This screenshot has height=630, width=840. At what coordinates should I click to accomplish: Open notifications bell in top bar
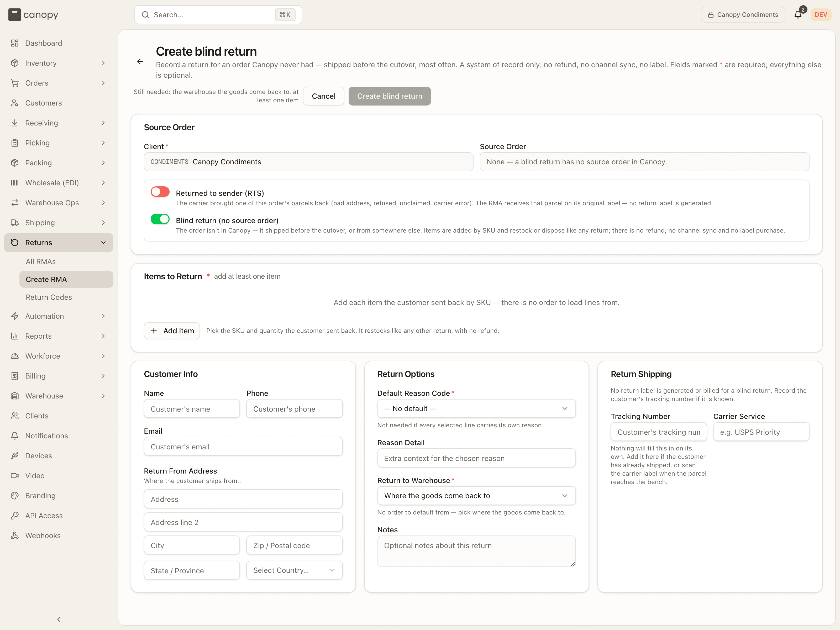(798, 14)
